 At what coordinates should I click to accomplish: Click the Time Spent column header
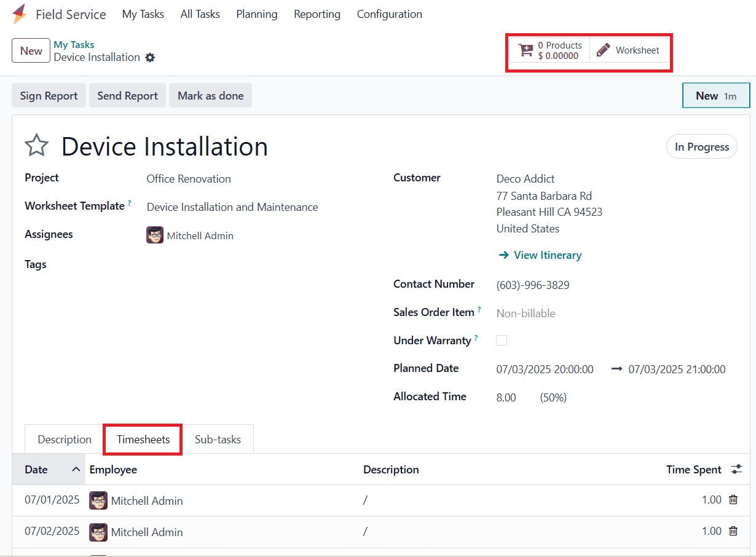694,470
